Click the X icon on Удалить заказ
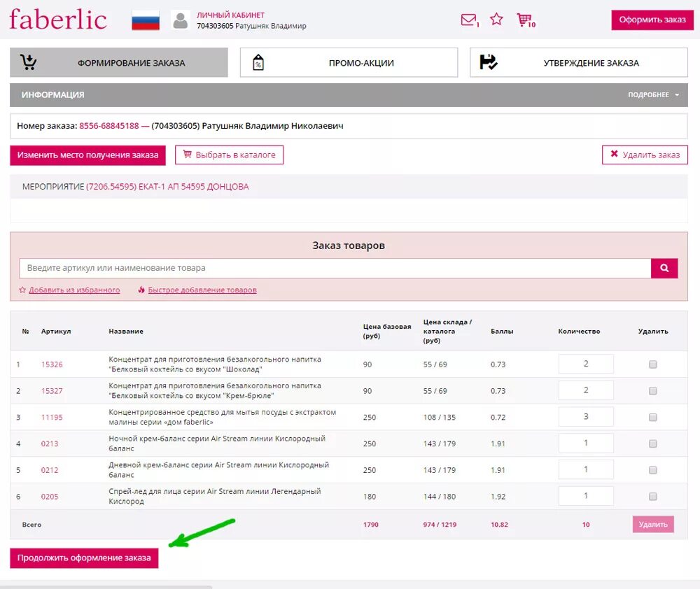The image size is (700, 589). point(615,154)
